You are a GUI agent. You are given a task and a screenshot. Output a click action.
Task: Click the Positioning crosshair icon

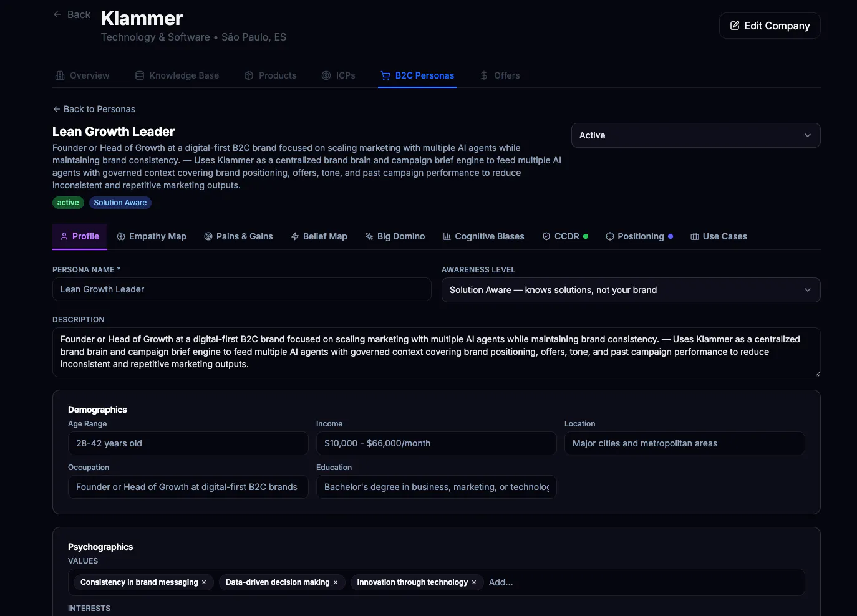[x=610, y=236]
